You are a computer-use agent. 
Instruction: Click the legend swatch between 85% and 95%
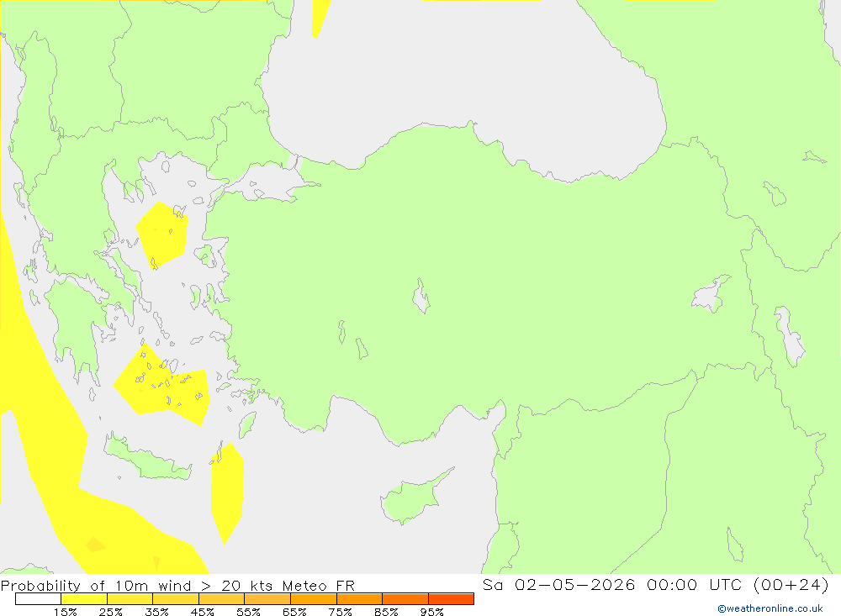coord(405,599)
